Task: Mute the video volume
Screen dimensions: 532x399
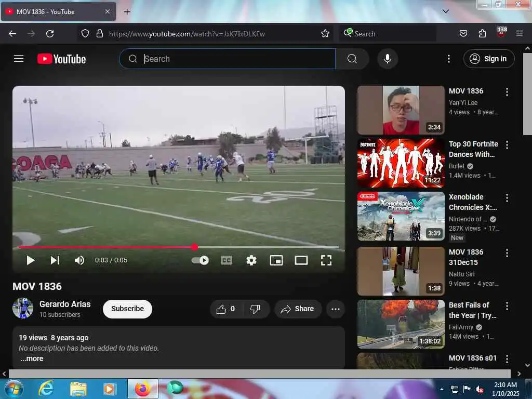Action: (79, 260)
